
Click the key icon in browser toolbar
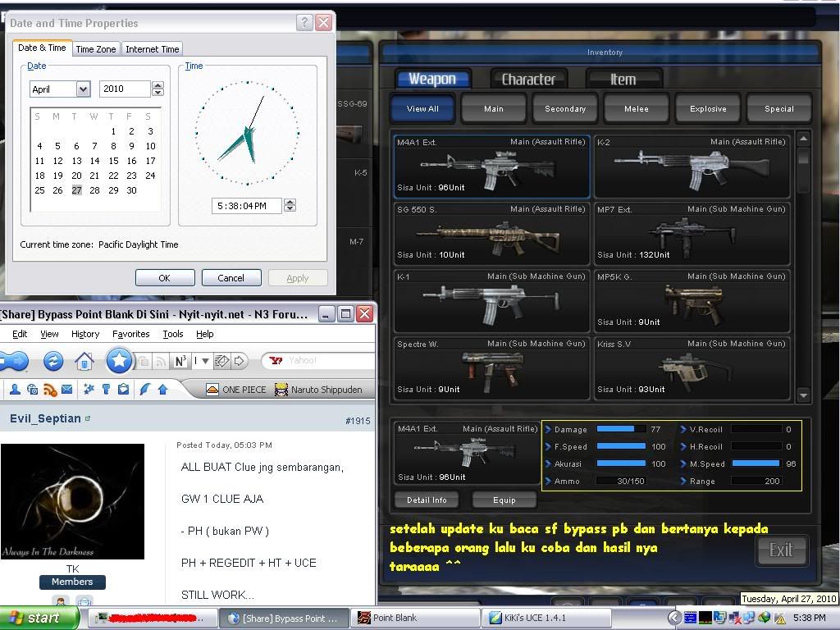click(x=106, y=390)
